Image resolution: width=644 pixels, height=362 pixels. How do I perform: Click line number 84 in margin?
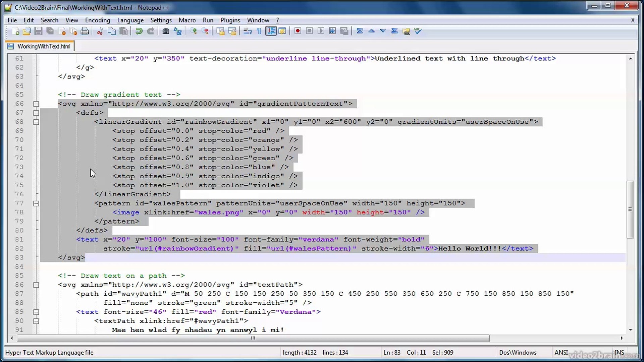19,266
